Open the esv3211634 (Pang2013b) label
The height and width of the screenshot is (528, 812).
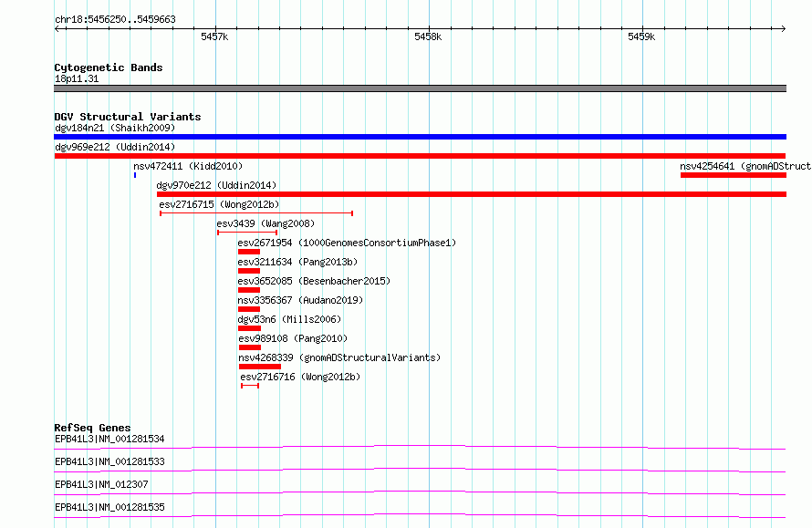297,262
